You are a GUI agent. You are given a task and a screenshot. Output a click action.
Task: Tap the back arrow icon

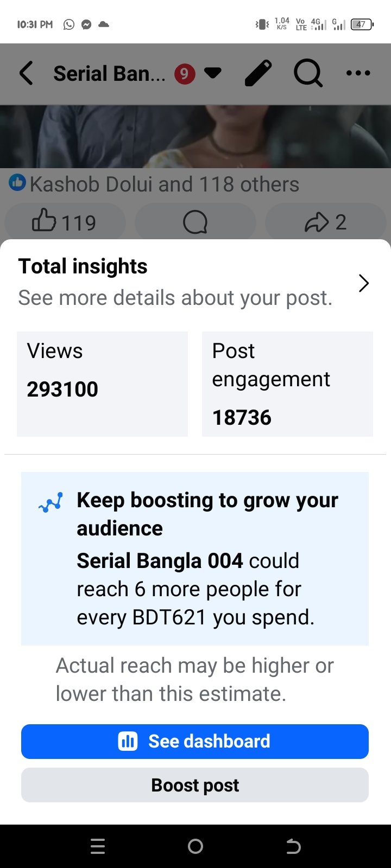[26, 73]
